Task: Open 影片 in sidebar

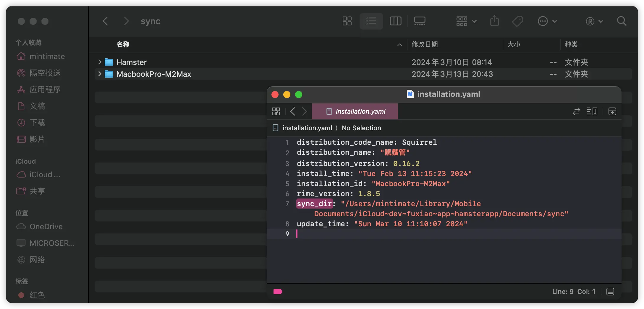Action: click(x=31, y=139)
